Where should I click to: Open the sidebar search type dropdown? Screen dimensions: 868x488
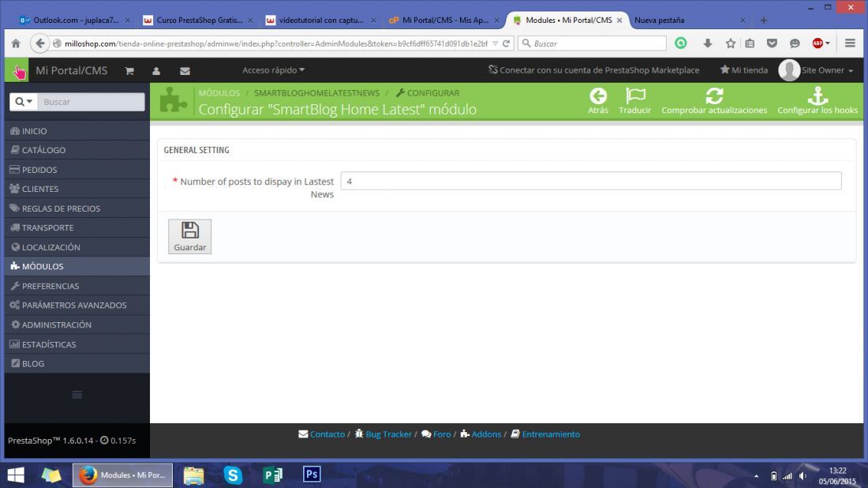[x=24, y=102]
